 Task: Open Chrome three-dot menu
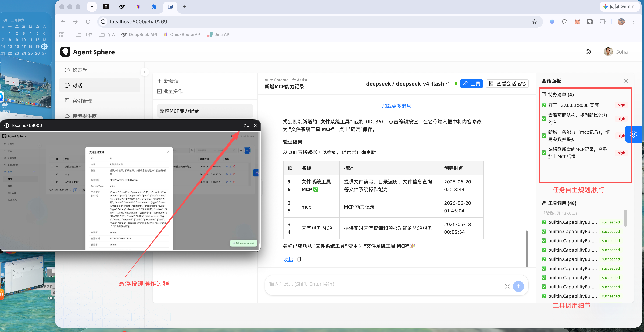click(634, 22)
